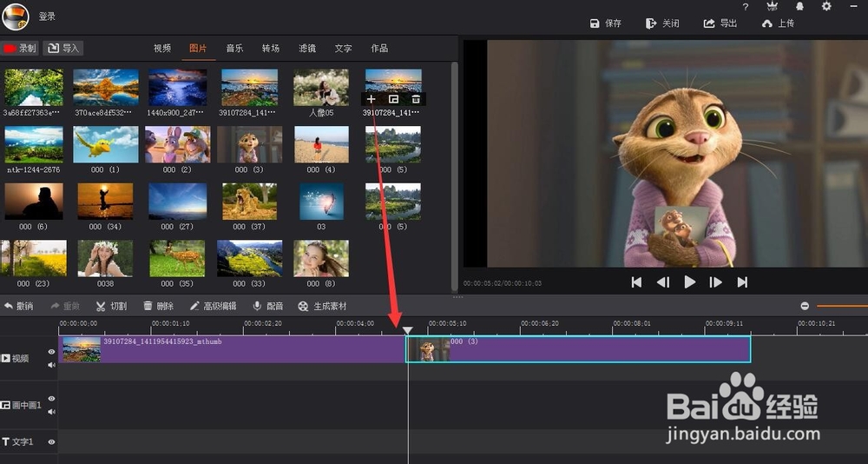Viewport: 868px width, 464px height.
Task: Select the 000 (1) yellow bird thumbnail
Action: (106, 144)
